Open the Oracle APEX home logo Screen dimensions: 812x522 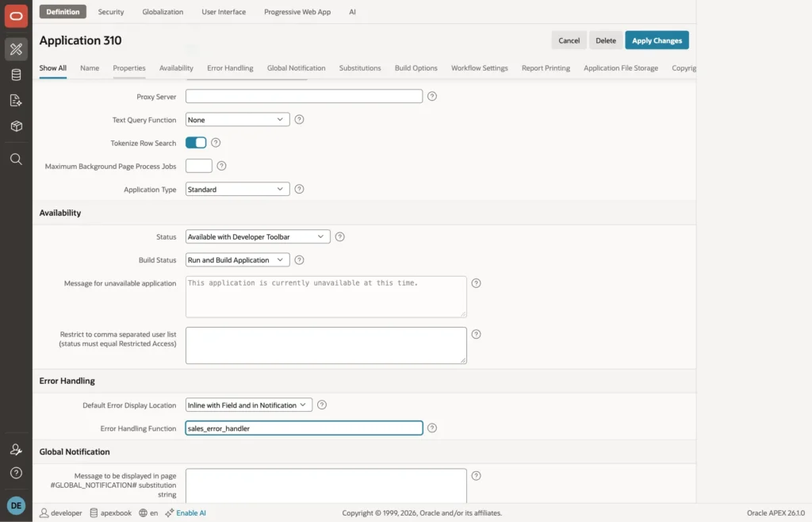point(16,16)
